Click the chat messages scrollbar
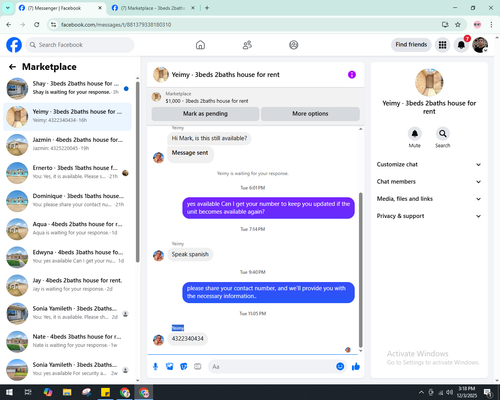Image resolution: width=500 pixels, height=400 pixels. [x=360, y=270]
